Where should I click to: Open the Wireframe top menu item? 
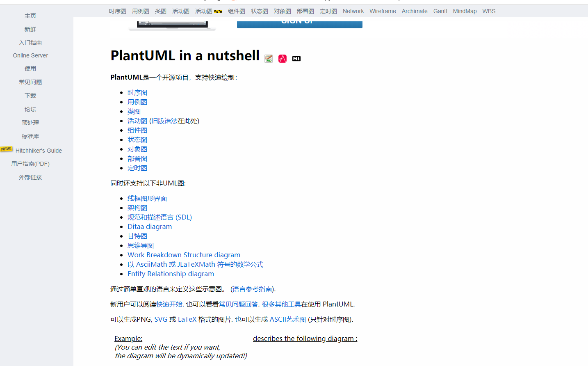(383, 11)
